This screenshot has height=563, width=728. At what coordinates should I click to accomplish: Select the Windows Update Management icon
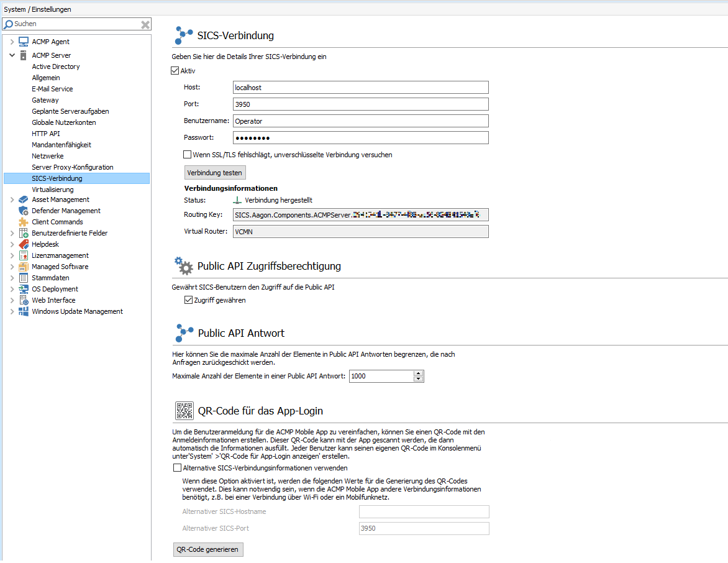(23, 311)
